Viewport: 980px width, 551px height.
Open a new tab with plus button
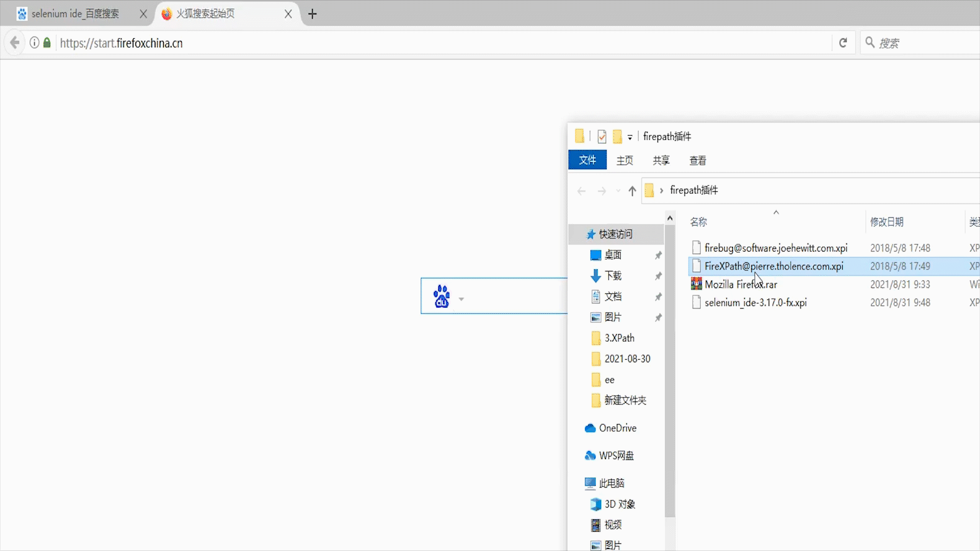(x=312, y=14)
